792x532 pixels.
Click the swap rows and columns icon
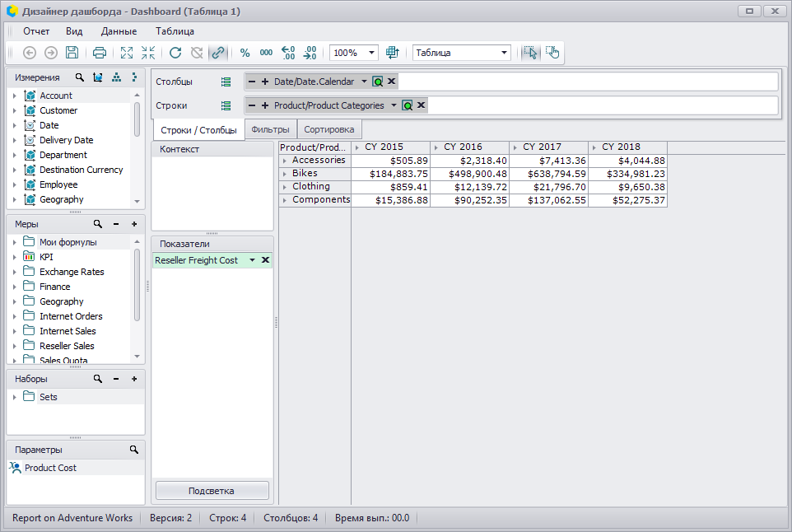(x=393, y=53)
